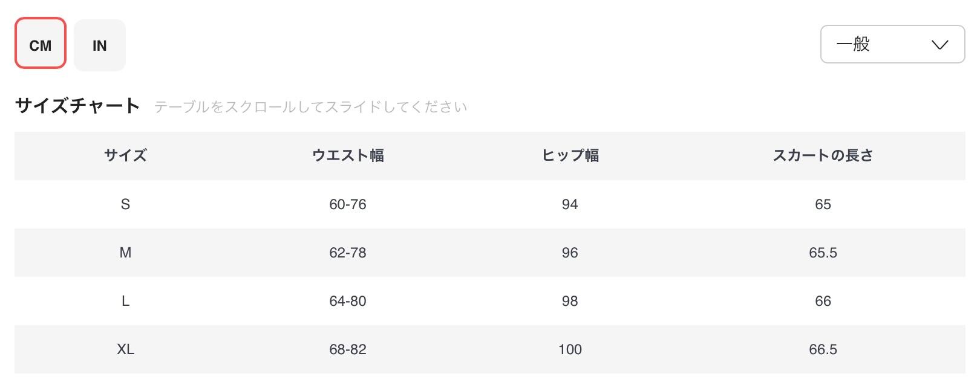This screenshot has height=382, width=980.
Task: Switch size units to CM
Action: tap(40, 44)
